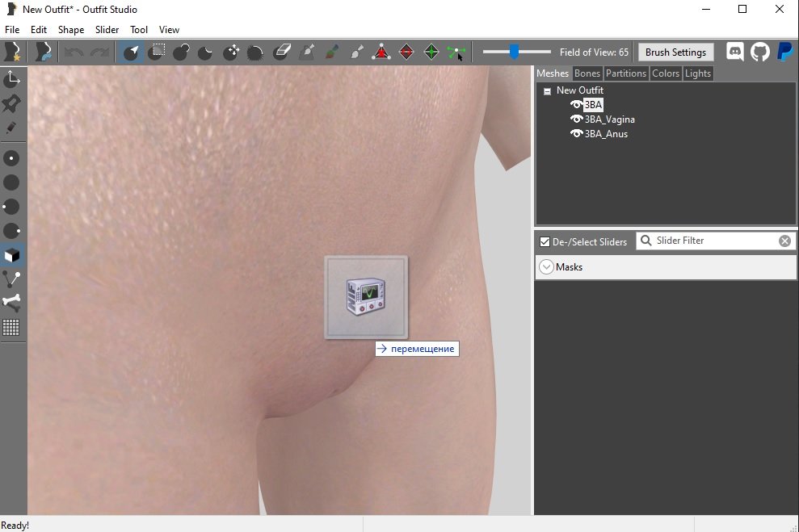Toggle the wireframe grid icon in left sidebar
The height and width of the screenshot is (532, 799).
click(11, 328)
